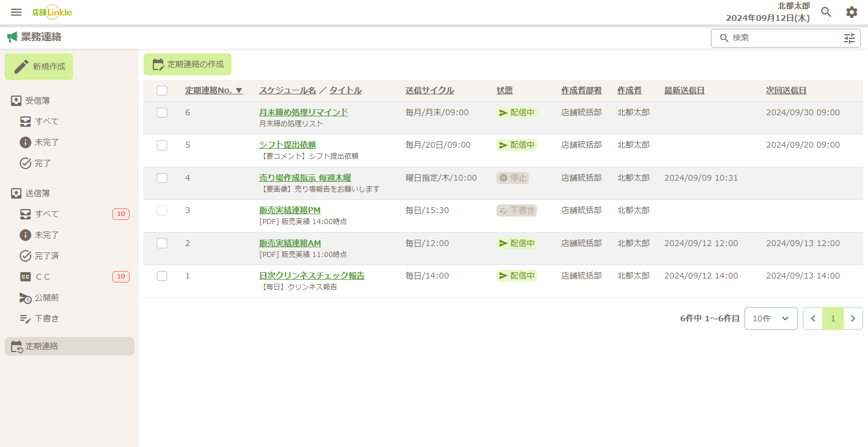The width and height of the screenshot is (868, 447).
Task: Click 配信中 badge for シフト提出依頼
Action: 517,145
